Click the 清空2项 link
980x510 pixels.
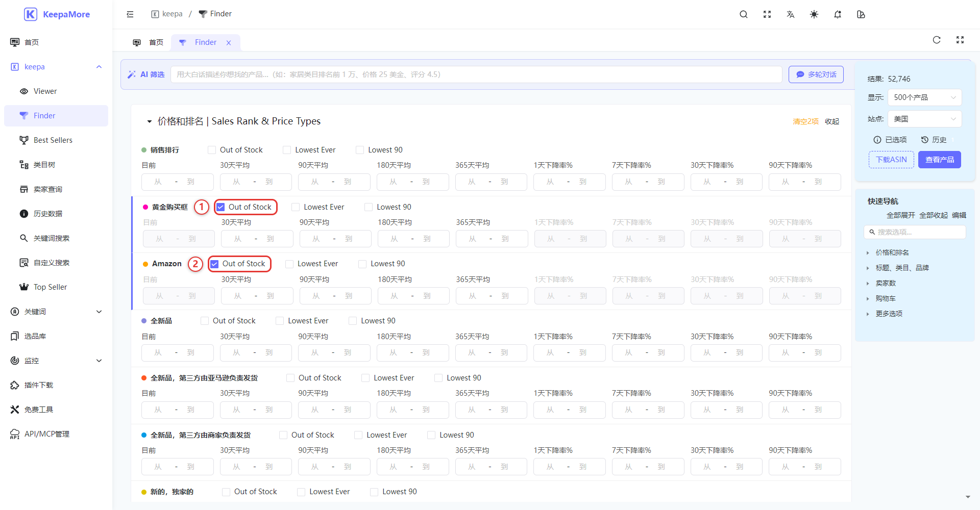click(805, 121)
